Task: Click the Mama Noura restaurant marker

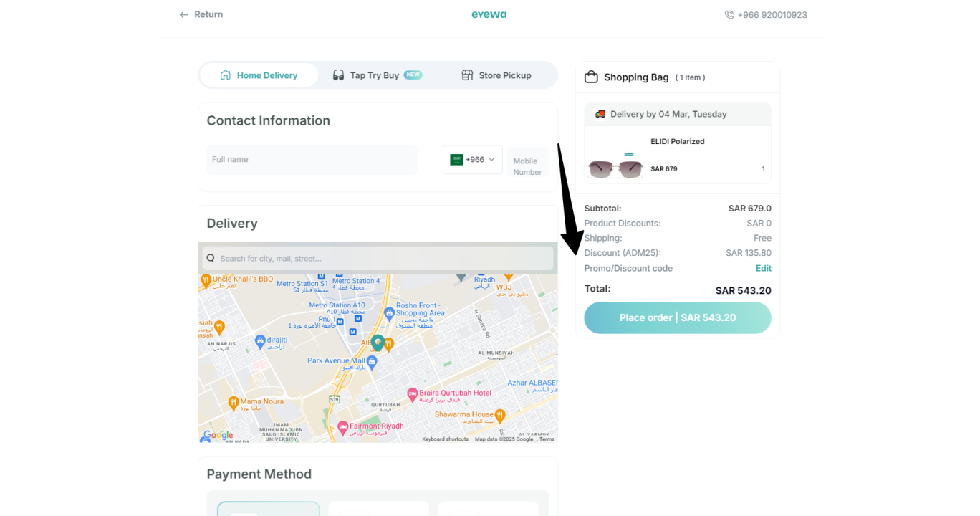Action: 233,402
